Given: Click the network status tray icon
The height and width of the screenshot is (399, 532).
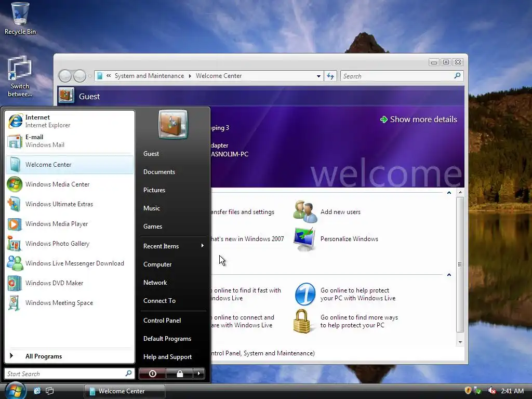Looking at the screenshot, I should click(477, 391).
